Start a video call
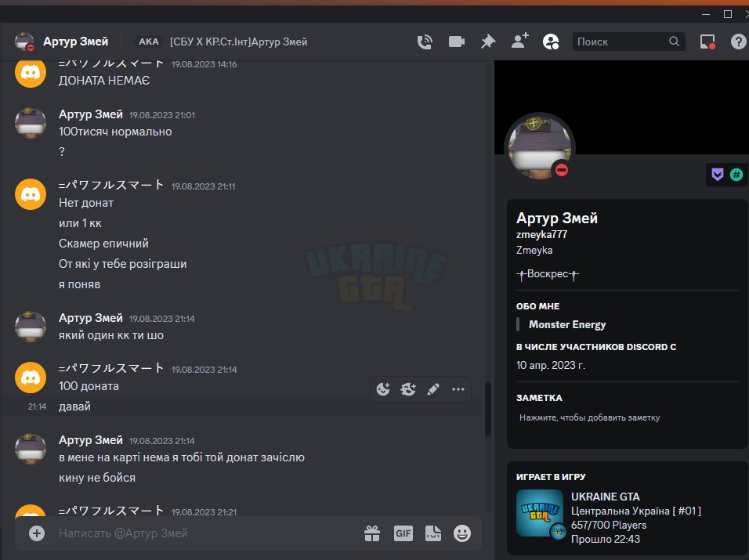749x560 pixels. pos(457,42)
